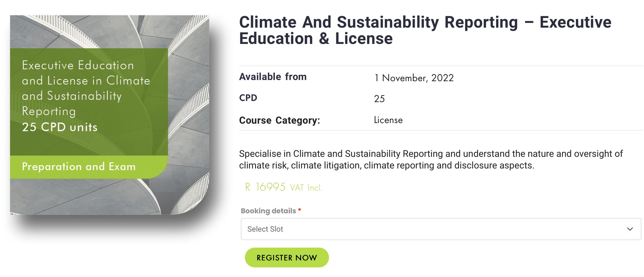The image size is (644, 277).
Task: Click the VAT Incl. text
Action: 306,188
